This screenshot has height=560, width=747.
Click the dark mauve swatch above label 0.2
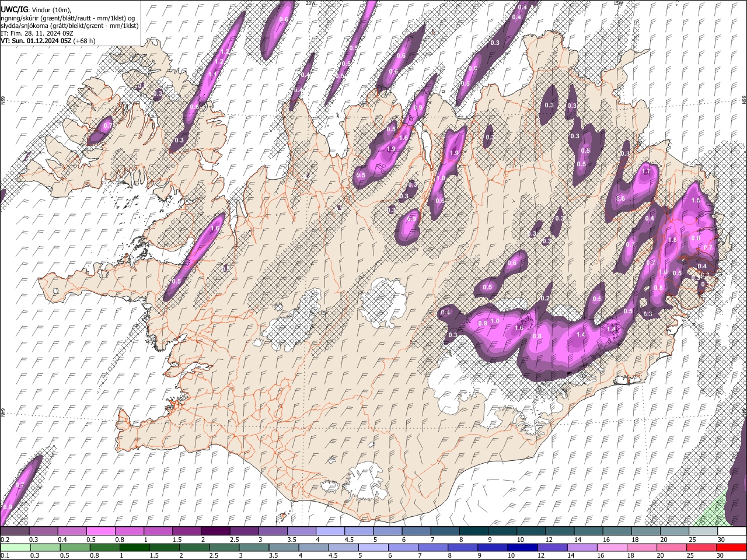point(15,531)
